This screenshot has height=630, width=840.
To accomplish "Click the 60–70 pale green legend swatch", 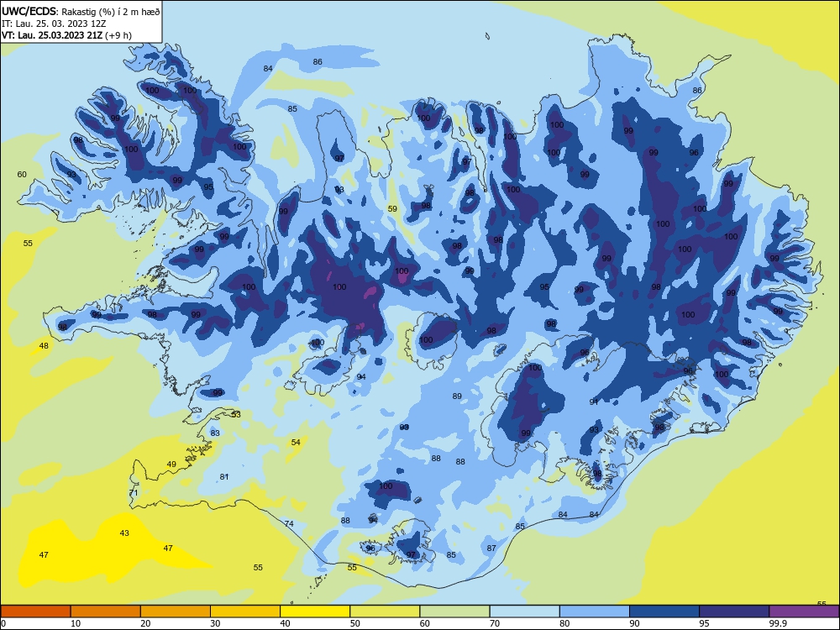I will click(454, 612).
